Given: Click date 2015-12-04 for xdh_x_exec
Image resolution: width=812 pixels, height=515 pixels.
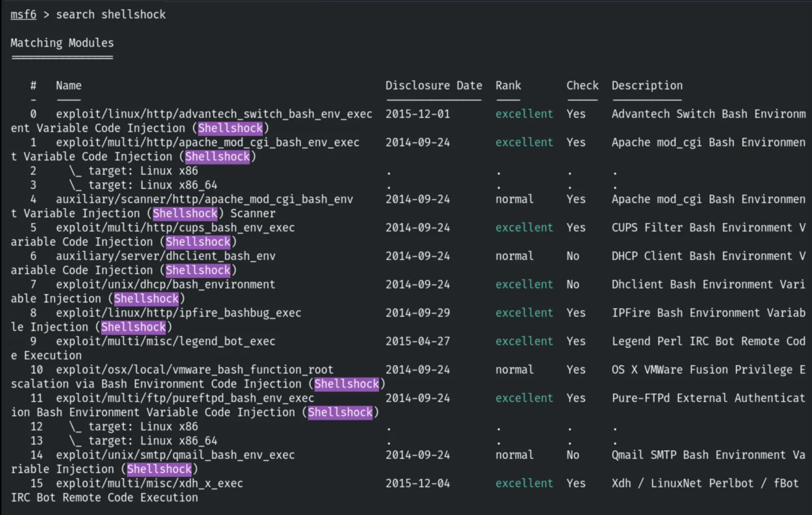Looking at the screenshot, I should tap(418, 483).
